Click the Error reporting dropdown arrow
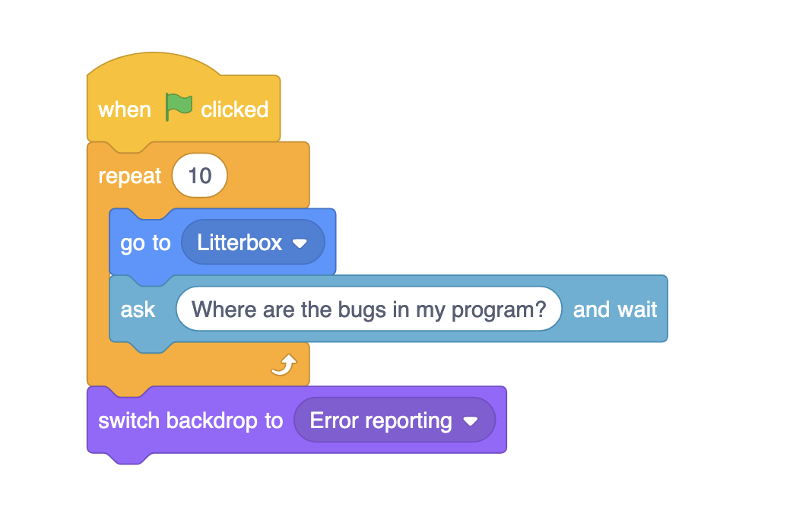Viewport: 812px width, 514px height. pos(471,421)
